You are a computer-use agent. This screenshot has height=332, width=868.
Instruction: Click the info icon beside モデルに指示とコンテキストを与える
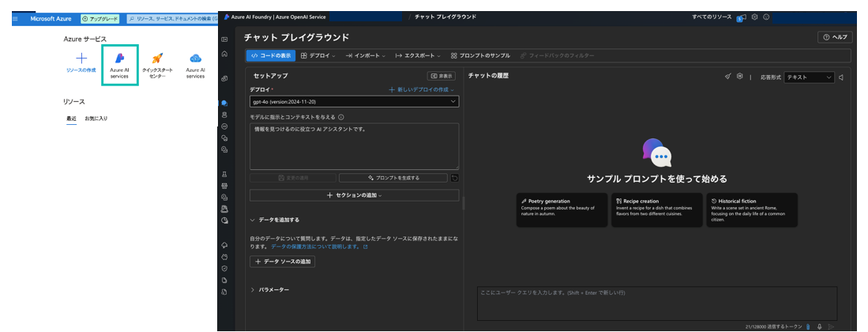coord(341,117)
